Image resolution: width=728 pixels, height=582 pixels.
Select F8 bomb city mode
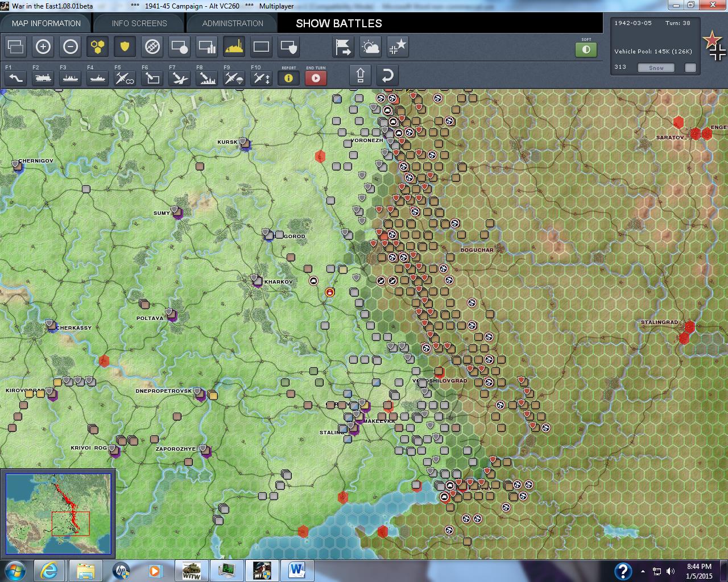pyautogui.click(x=207, y=78)
